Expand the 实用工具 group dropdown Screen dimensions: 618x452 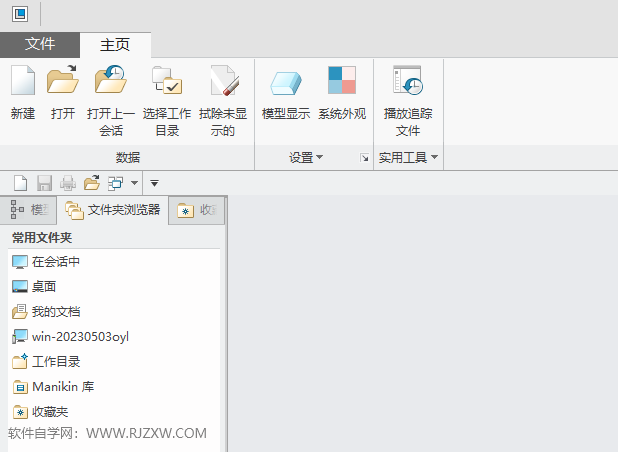(408, 158)
